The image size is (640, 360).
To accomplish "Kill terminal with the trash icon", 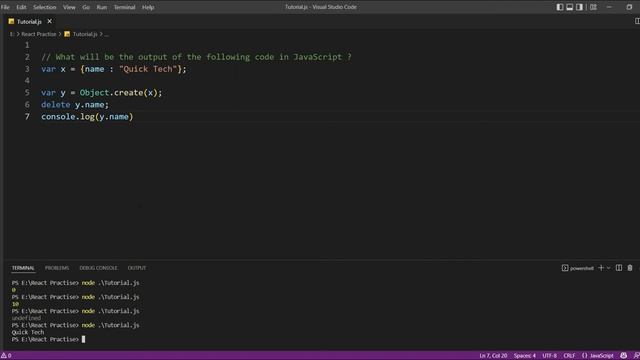I will click(x=630, y=268).
